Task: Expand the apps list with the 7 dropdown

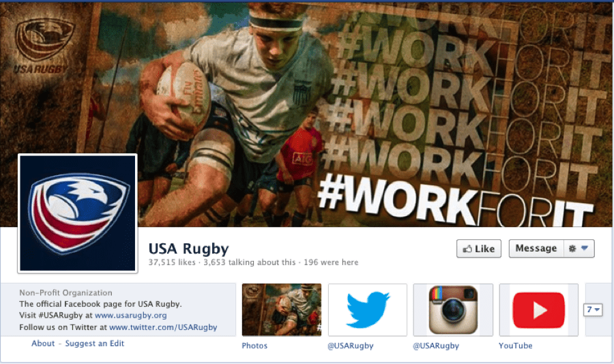Action: [x=593, y=309]
